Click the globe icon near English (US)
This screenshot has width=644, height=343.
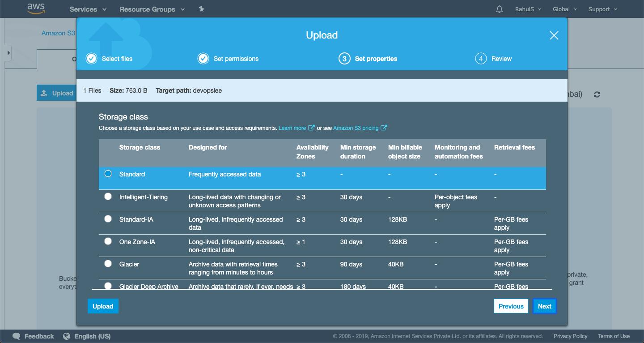point(67,336)
